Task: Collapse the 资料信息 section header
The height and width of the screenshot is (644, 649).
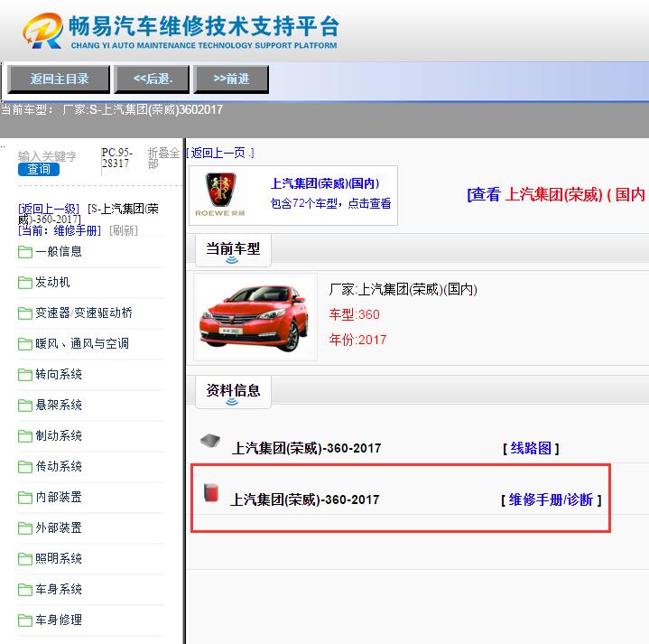Action: pos(233,392)
